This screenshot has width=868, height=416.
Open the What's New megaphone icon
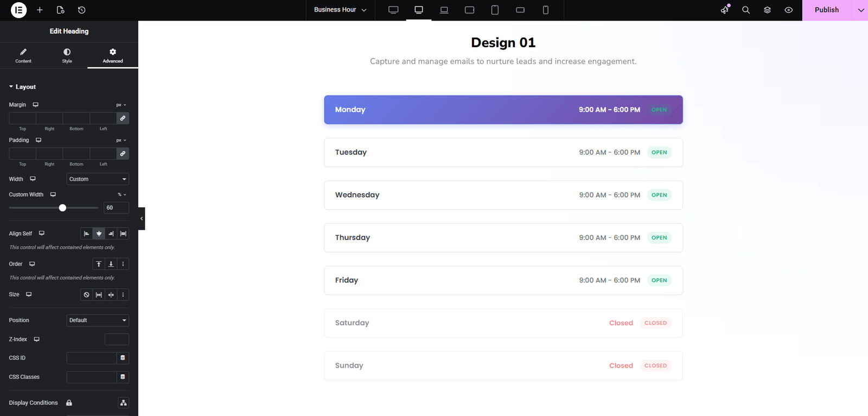tap(725, 10)
